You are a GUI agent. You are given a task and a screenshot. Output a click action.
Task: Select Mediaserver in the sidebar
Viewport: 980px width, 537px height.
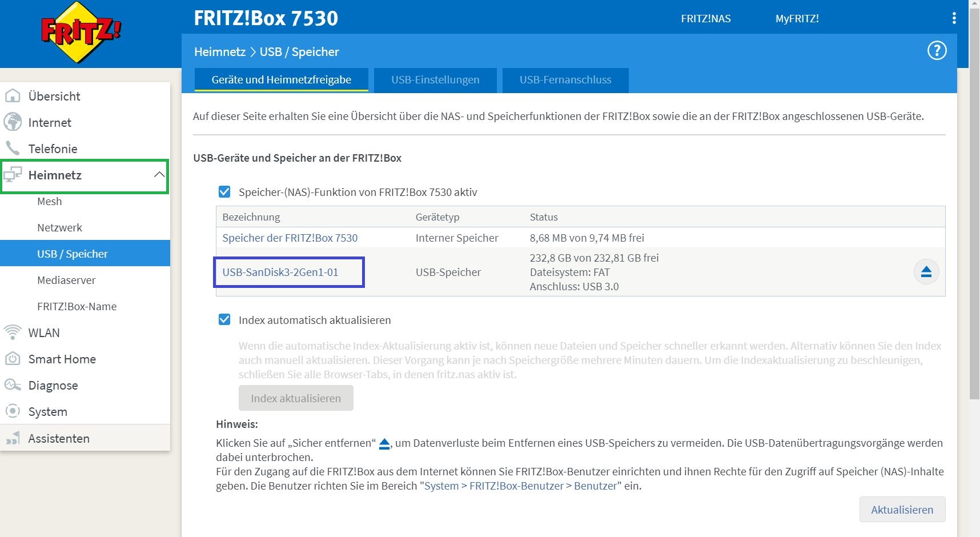66,280
